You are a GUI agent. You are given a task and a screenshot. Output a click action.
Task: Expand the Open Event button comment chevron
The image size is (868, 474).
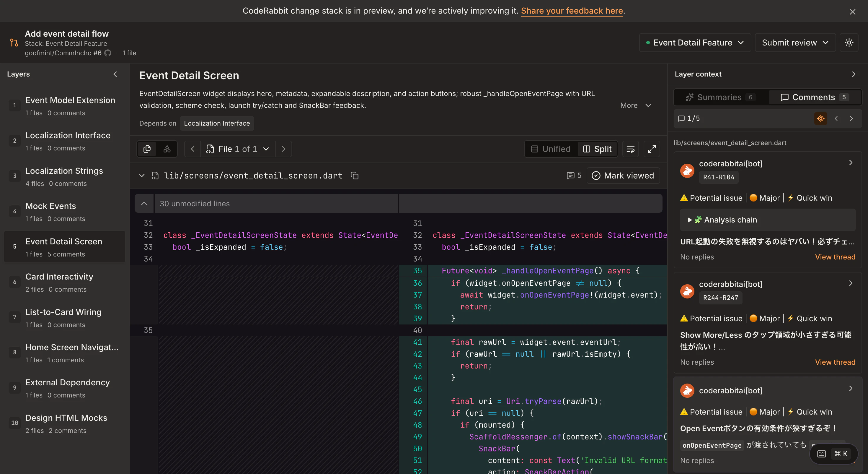[851, 388]
